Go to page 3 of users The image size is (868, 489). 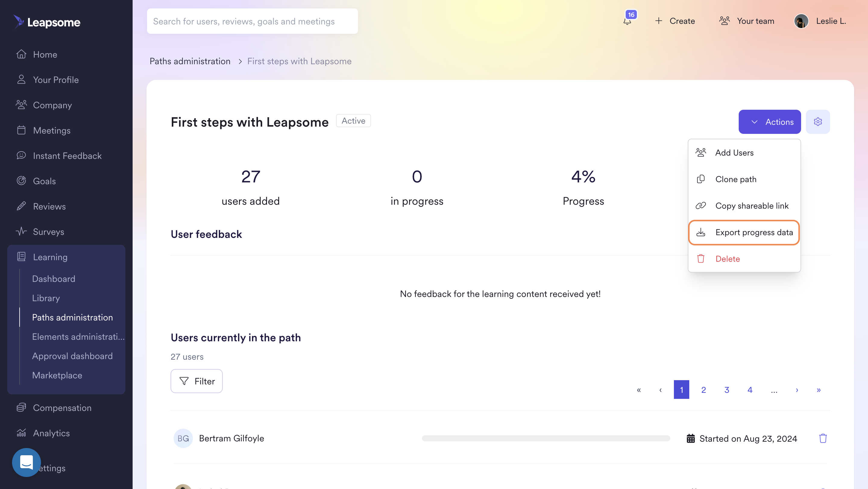pyautogui.click(x=727, y=390)
